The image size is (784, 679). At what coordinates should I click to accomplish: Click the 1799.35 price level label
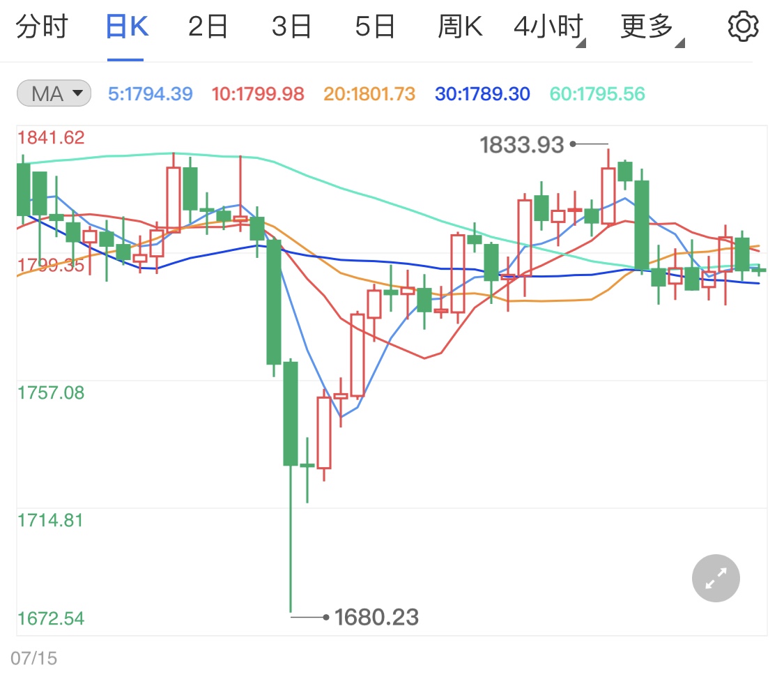[50, 265]
